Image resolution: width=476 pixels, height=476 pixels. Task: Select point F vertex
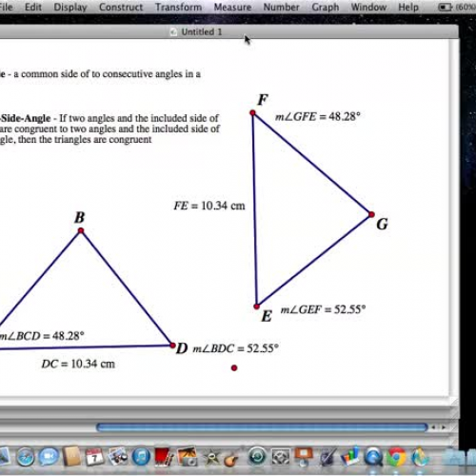pos(252,112)
